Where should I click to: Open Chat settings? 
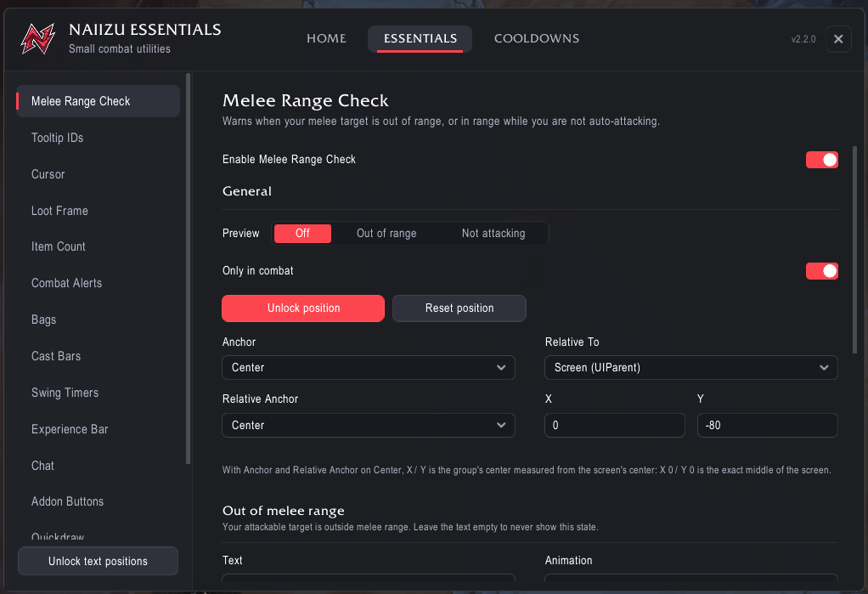[98, 466]
